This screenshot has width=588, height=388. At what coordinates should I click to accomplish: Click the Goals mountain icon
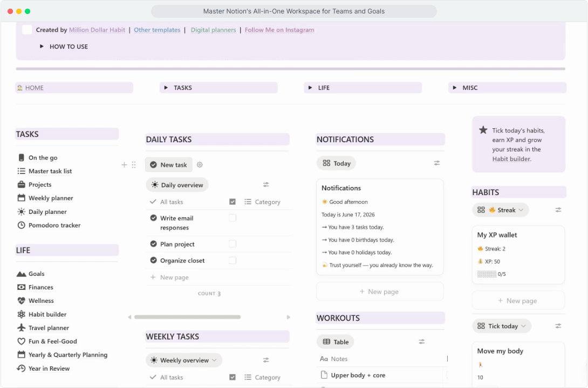pos(22,274)
